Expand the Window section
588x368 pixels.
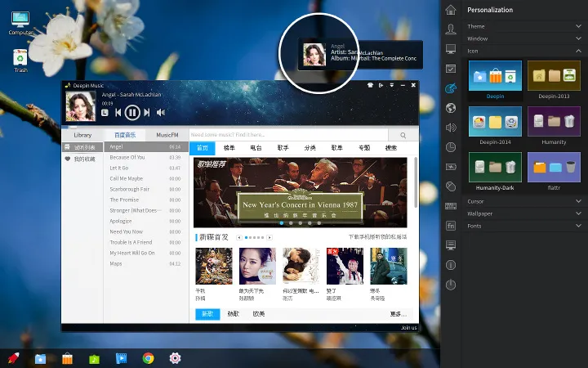[x=524, y=38]
